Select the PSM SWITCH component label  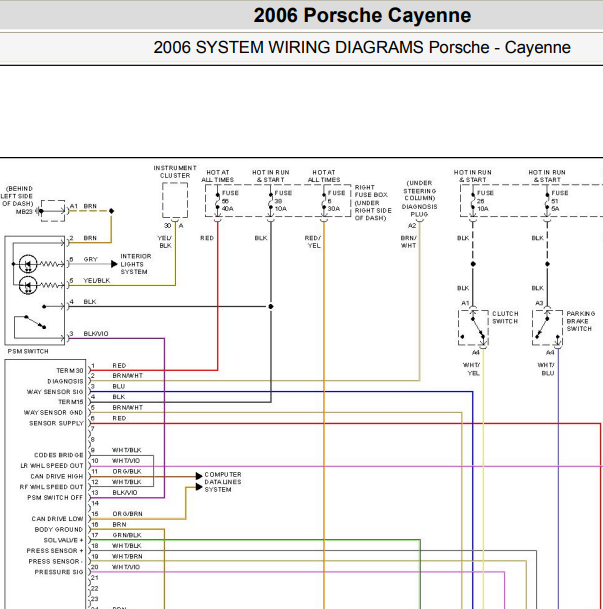[x=28, y=351]
